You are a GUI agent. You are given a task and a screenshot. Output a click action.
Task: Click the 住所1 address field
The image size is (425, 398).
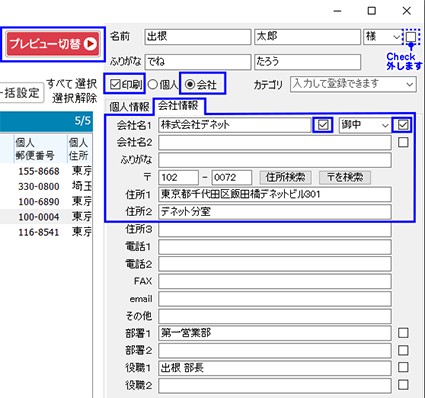(275, 195)
